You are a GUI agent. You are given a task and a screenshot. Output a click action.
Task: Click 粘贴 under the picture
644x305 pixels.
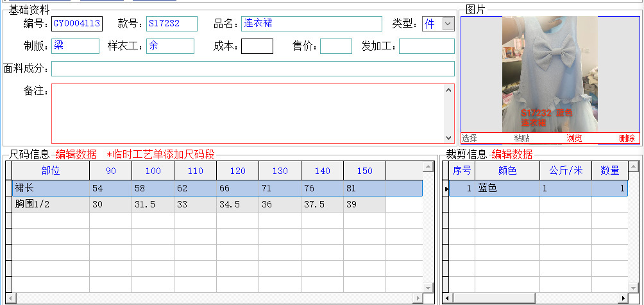(521, 139)
